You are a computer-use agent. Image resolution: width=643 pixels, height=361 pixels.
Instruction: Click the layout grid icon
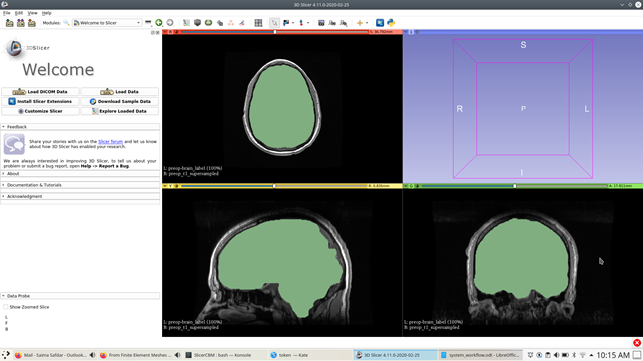coord(258,23)
